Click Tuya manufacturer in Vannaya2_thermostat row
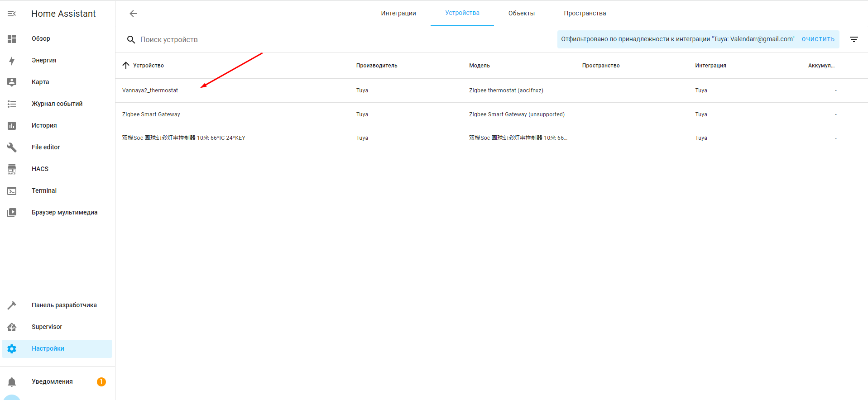The width and height of the screenshot is (868, 400). point(362,90)
